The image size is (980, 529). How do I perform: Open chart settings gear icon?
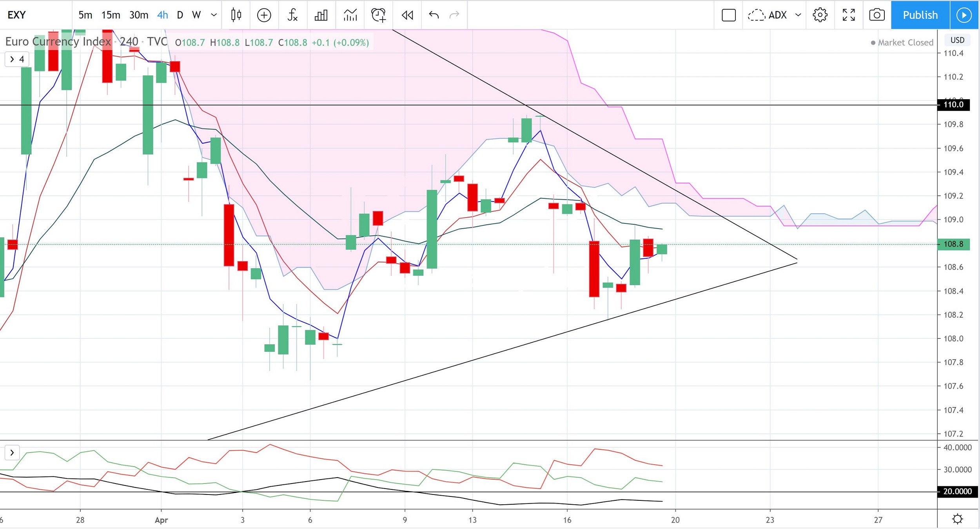820,15
